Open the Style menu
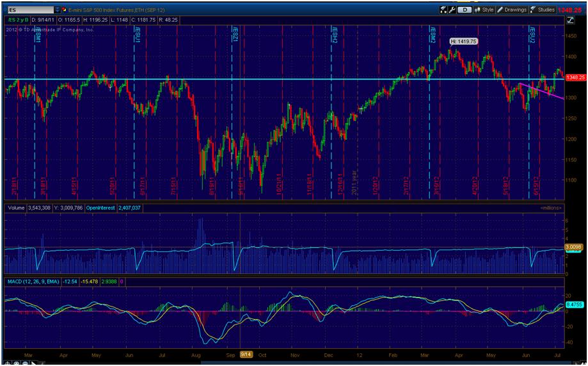This screenshot has width=588, height=366. tap(484, 10)
